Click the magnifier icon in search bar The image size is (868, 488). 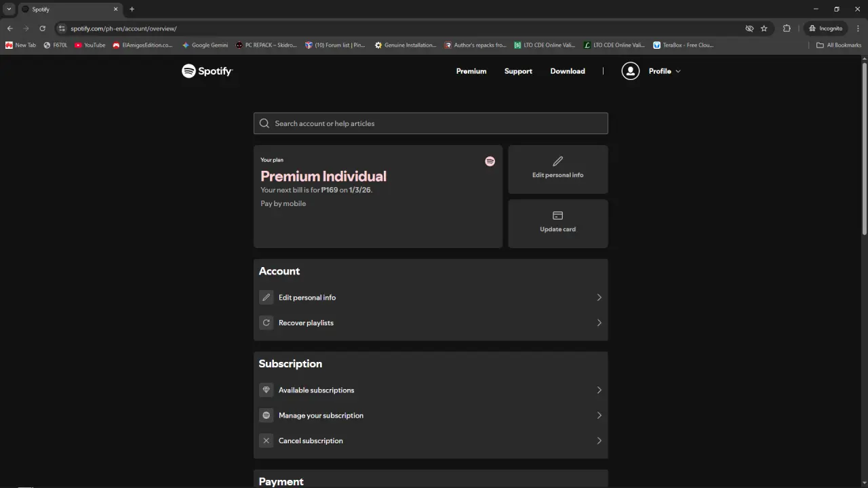click(264, 123)
